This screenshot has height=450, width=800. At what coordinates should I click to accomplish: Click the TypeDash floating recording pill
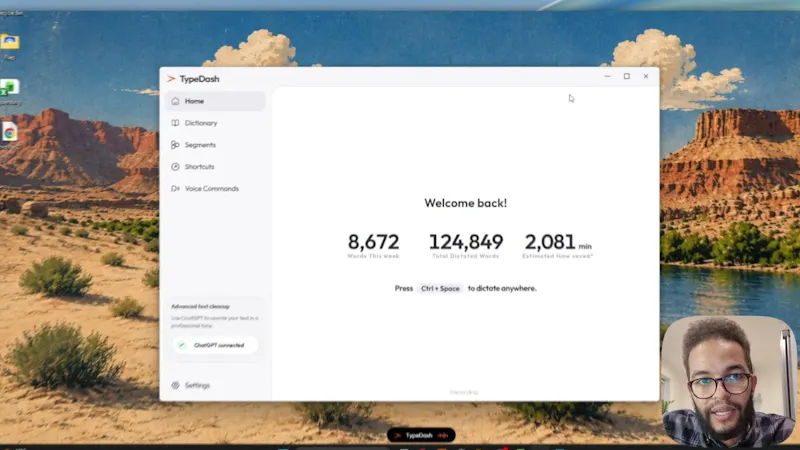[x=421, y=435]
